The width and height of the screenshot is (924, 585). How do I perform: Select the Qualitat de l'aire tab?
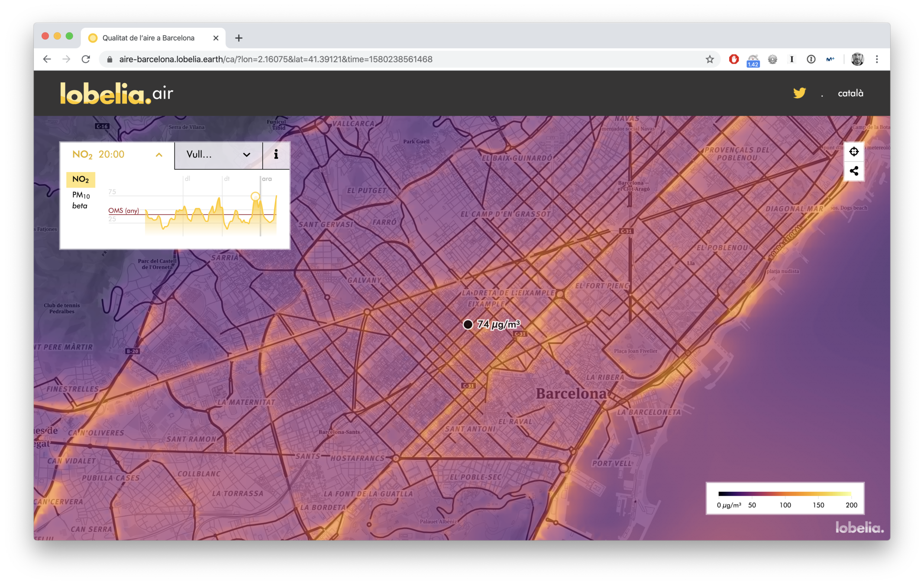(149, 38)
